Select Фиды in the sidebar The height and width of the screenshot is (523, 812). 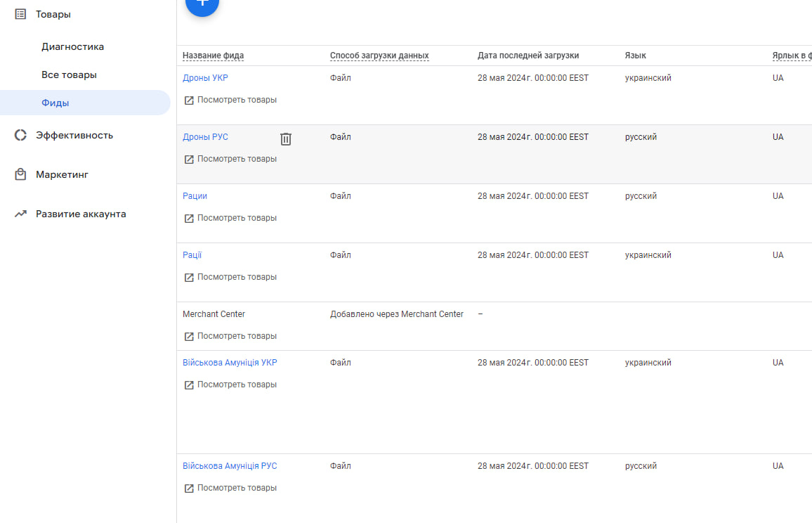[x=55, y=103]
